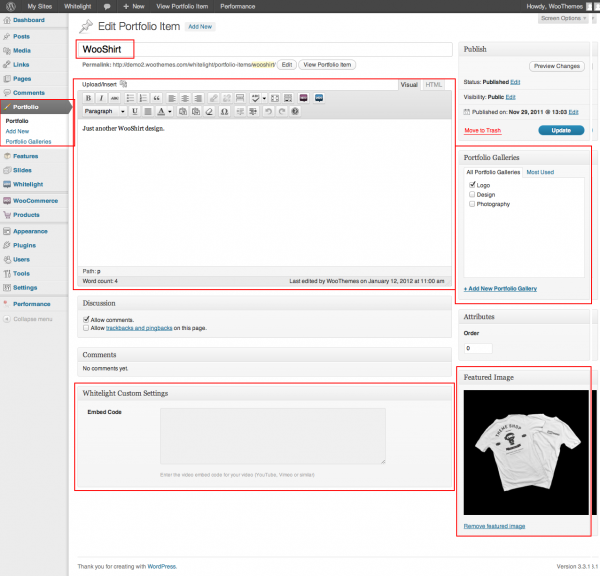
Task: Open the editor help icon
Action: coord(295,111)
